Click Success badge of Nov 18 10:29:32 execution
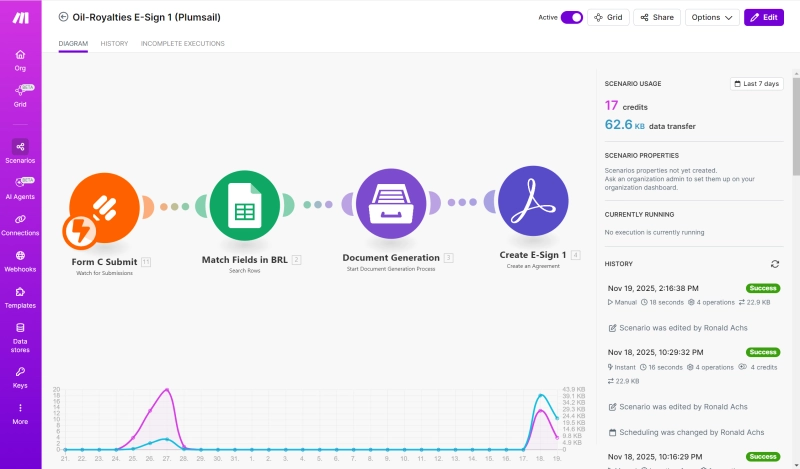This screenshot has height=469, width=800. [x=763, y=352]
